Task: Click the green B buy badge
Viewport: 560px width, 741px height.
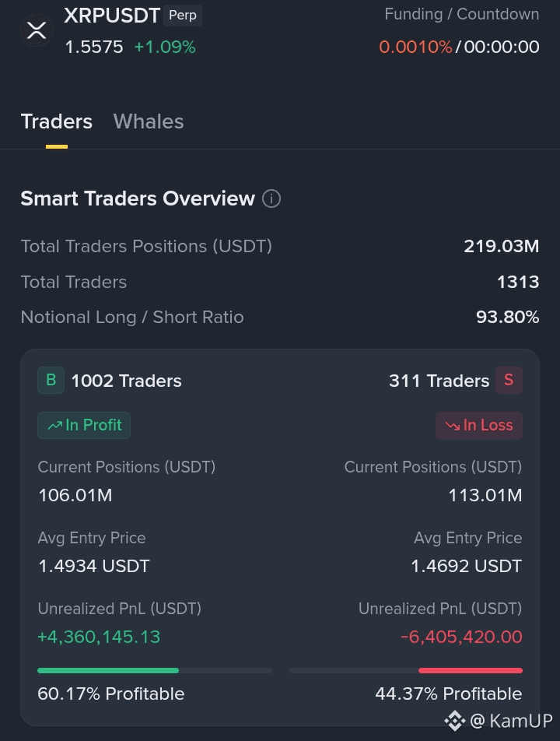Action: [x=51, y=381]
